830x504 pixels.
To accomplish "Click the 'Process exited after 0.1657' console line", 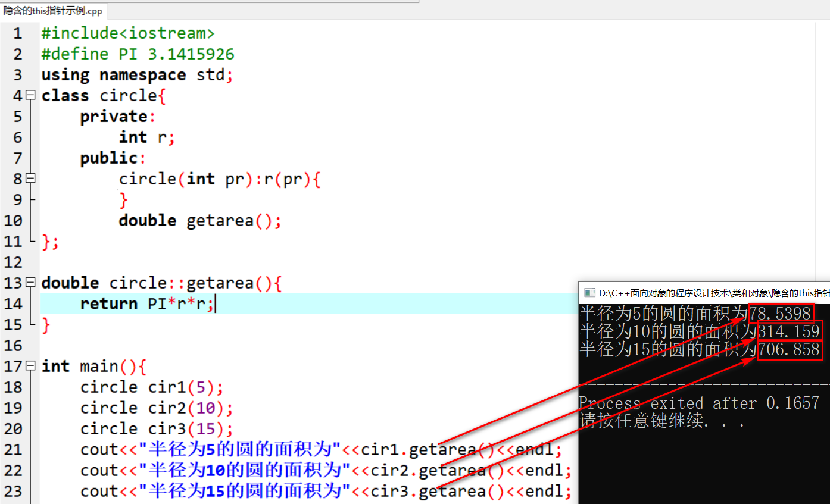I will click(x=699, y=403).
